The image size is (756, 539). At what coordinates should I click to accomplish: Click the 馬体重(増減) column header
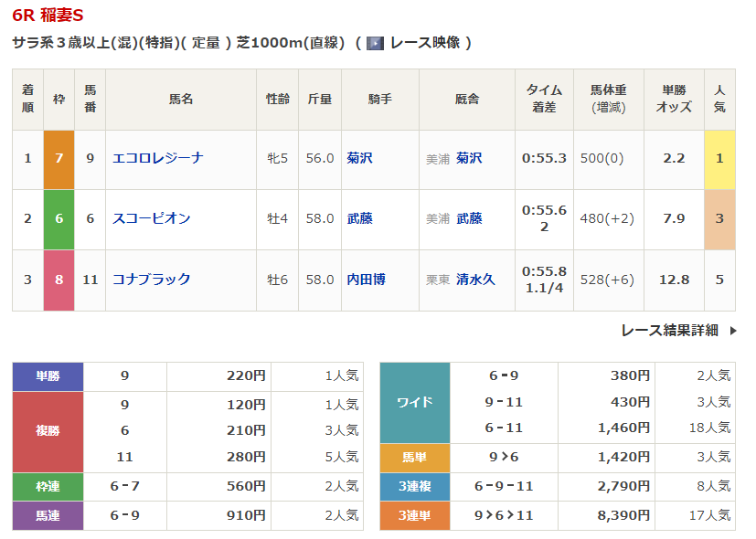609,100
